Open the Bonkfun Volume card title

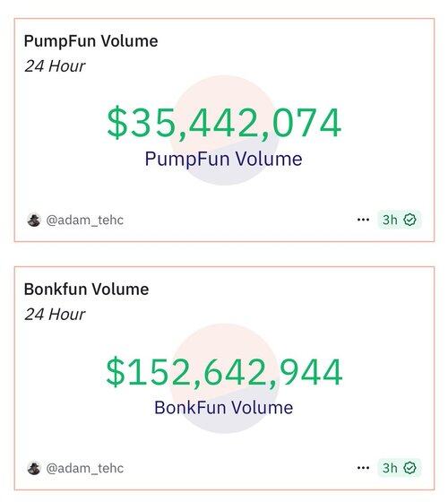coord(86,289)
